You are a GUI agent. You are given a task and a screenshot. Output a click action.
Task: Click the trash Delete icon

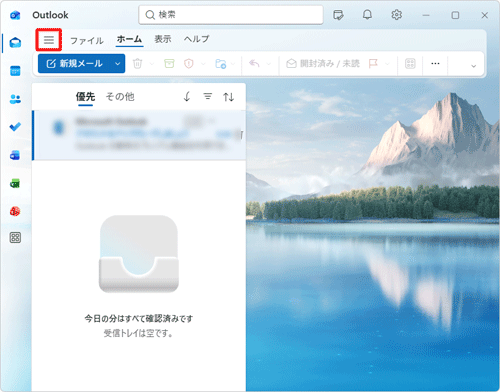click(x=138, y=63)
